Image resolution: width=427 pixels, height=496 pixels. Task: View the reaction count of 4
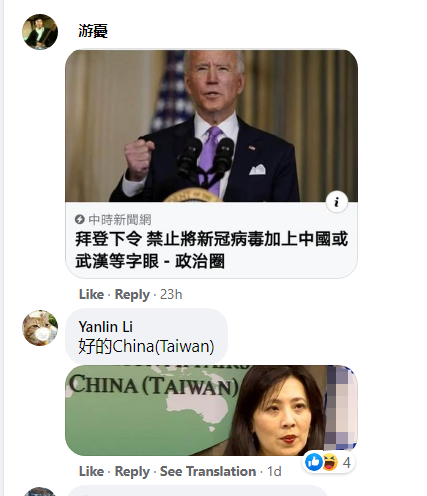tap(347, 462)
